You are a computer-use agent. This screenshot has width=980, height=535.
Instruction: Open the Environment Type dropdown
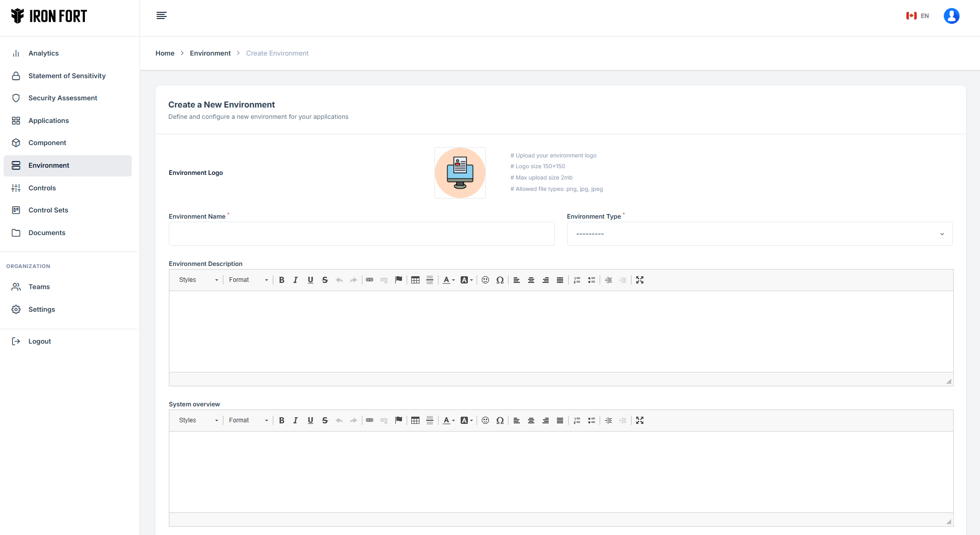(759, 234)
